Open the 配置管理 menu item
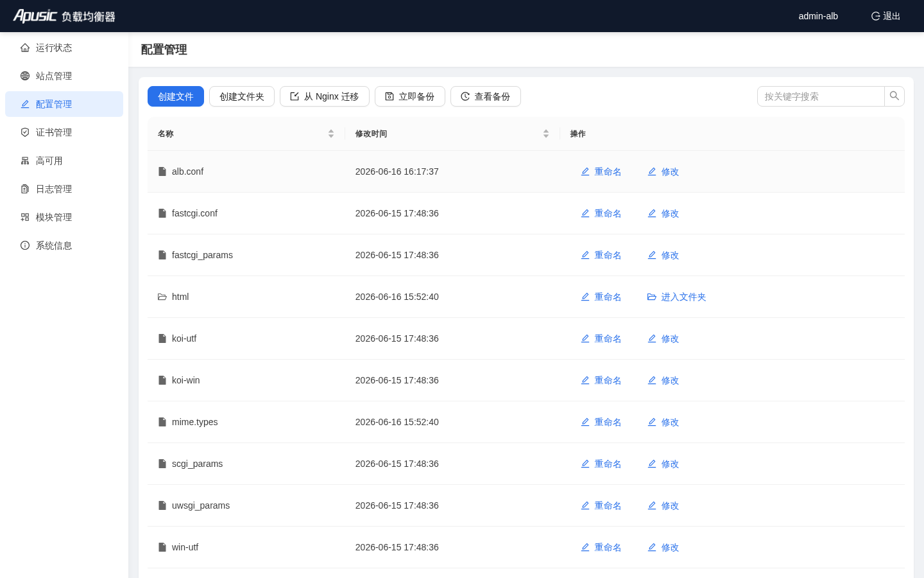 pos(64,104)
